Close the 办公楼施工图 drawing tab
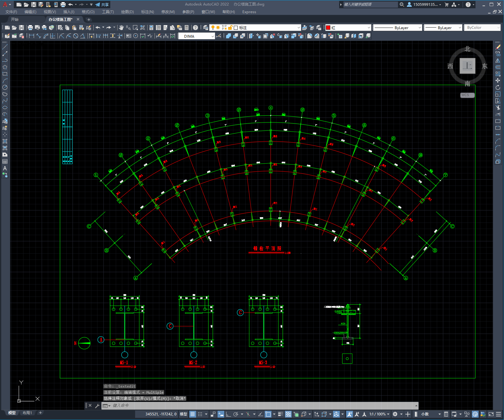 click(x=78, y=19)
